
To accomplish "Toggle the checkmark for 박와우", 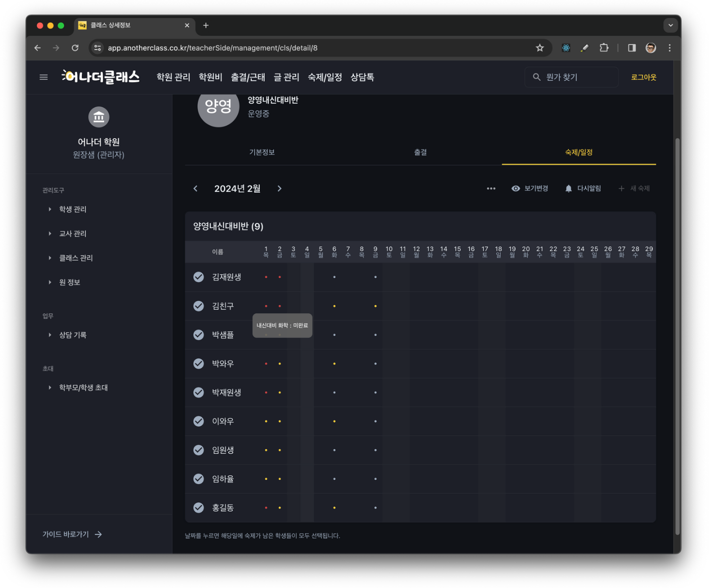I will click(x=198, y=363).
